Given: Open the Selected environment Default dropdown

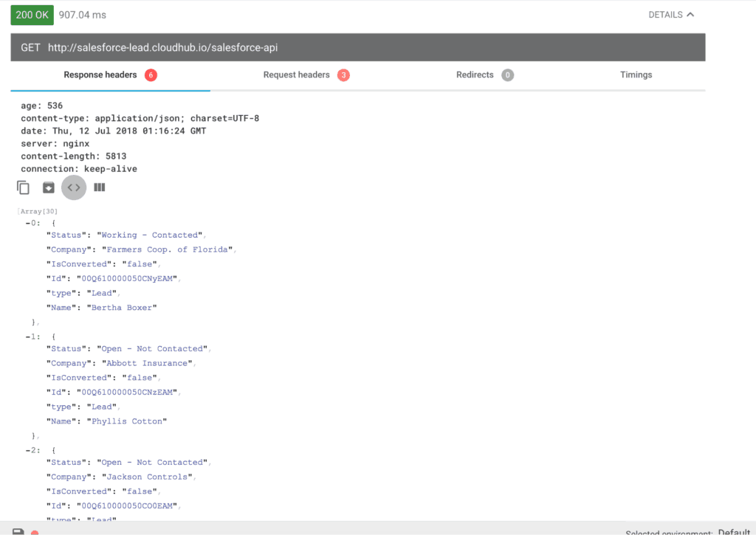Looking at the screenshot, I should [733, 532].
